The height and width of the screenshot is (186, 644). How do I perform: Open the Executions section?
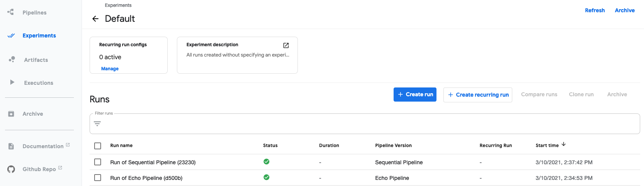[39, 83]
